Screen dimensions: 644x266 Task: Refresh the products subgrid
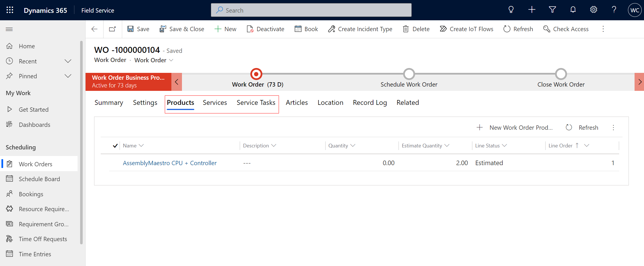[x=582, y=127]
